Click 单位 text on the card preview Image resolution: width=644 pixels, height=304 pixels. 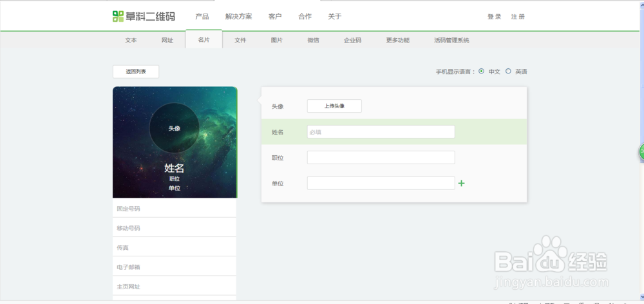click(174, 188)
